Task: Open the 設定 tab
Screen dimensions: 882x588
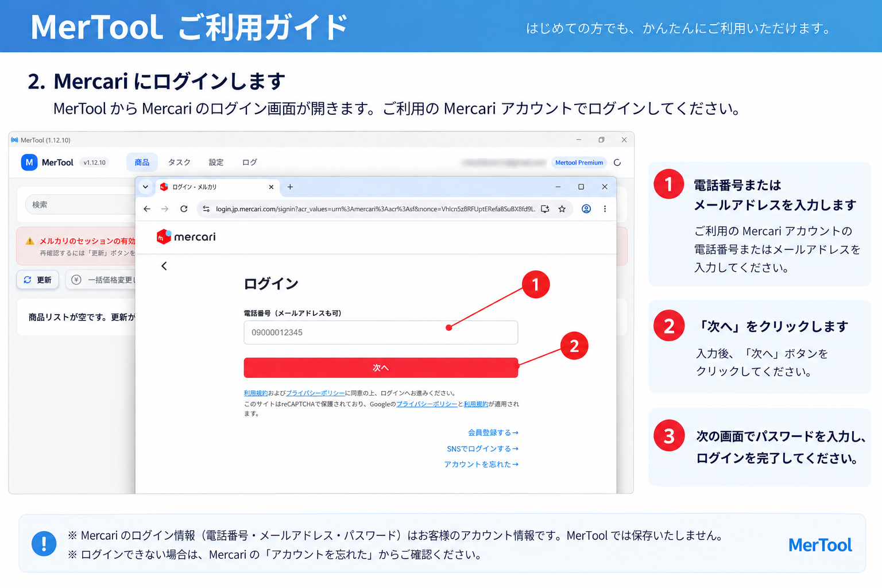Action: tap(216, 163)
